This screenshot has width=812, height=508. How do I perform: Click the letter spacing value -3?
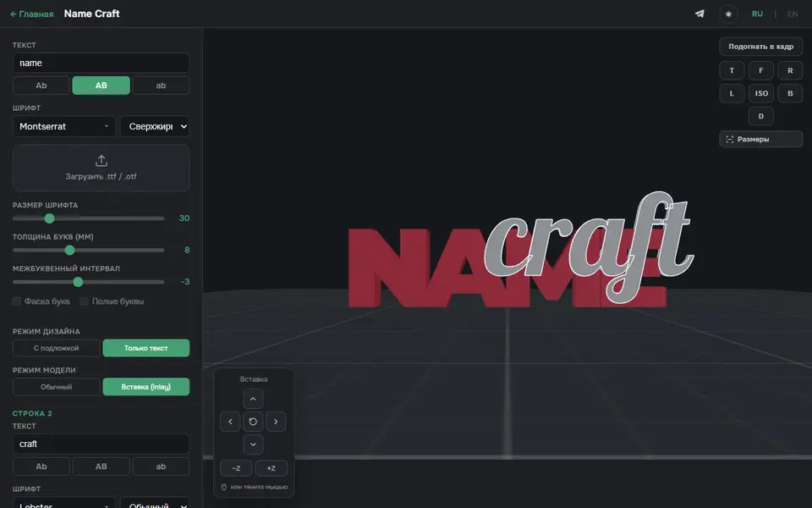click(x=185, y=281)
